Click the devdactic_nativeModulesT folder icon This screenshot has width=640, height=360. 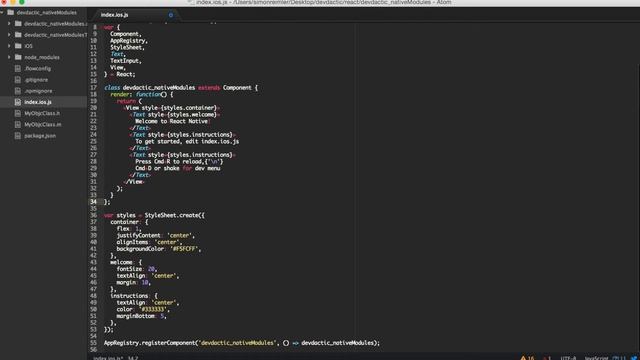tap(18, 35)
